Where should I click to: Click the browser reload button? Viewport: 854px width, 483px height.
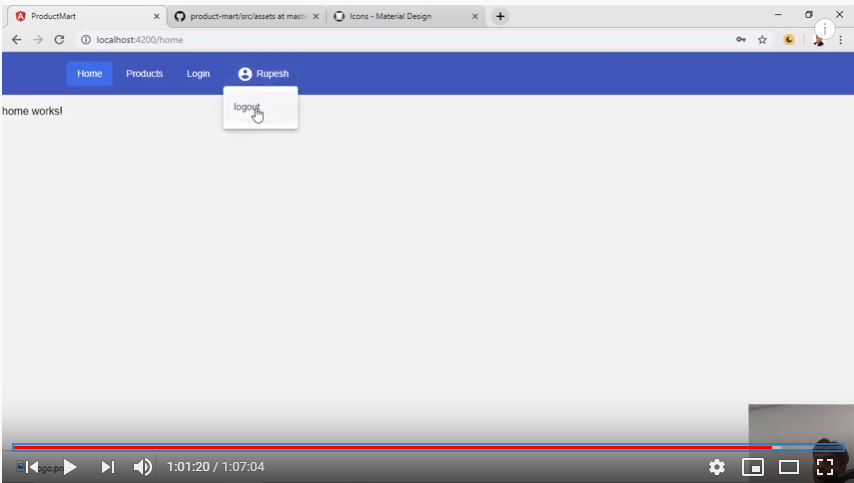tap(59, 40)
